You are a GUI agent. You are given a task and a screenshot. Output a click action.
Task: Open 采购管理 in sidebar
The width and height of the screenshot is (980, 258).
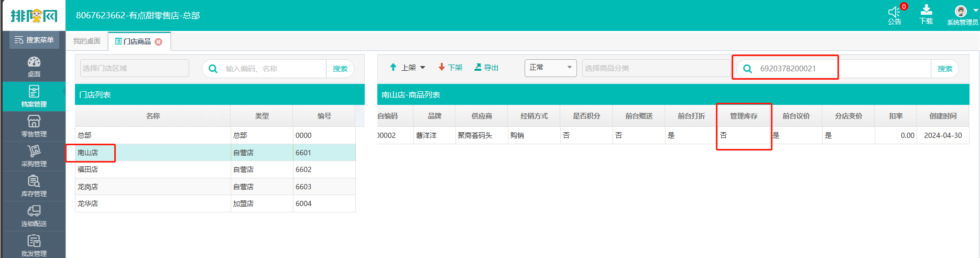coord(34,156)
